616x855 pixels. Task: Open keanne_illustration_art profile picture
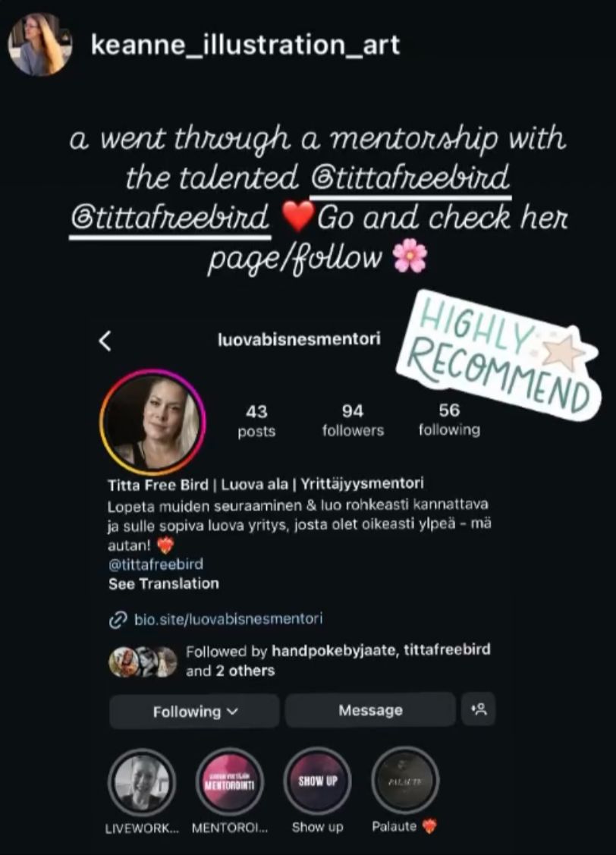(x=39, y=44)
